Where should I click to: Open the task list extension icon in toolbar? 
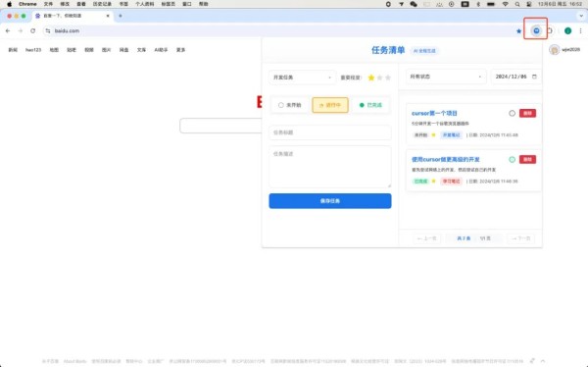point(536,30)
